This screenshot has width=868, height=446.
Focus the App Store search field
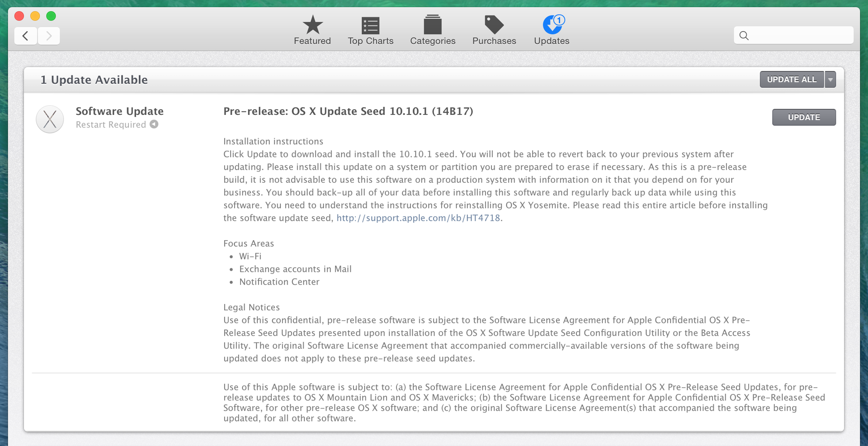(x=793, y=35)
